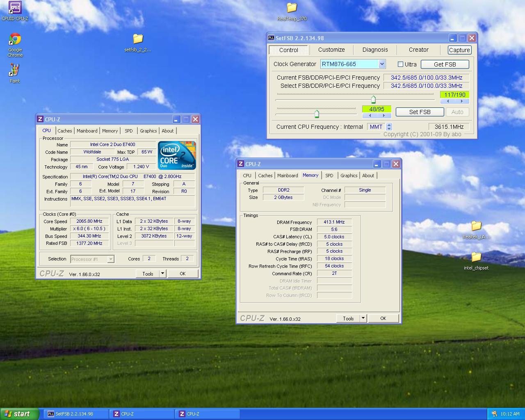This screenshot has width=525, height=420.
Task: Click the right arrow under 48/95
Action: click(384, 115)
